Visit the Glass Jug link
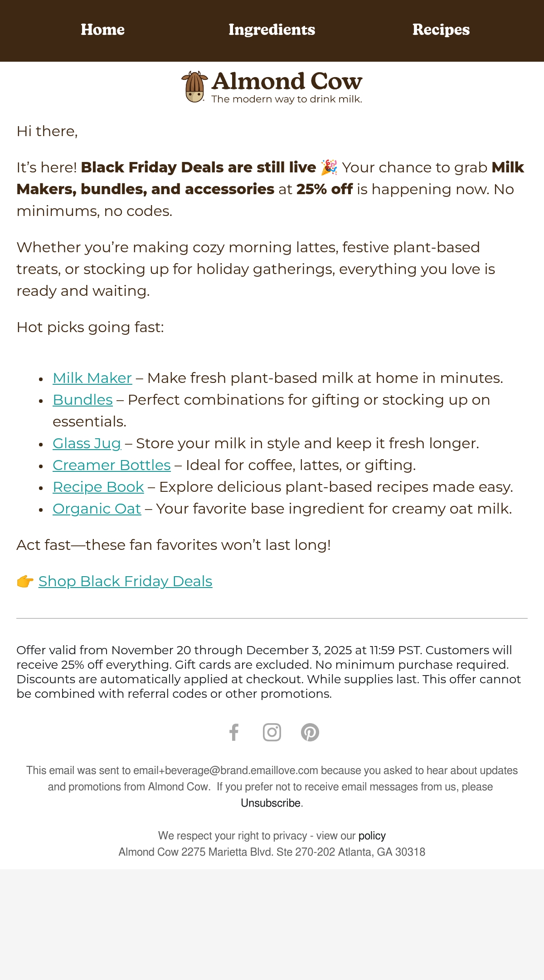The image size is (544, 980). pos(87,443)
